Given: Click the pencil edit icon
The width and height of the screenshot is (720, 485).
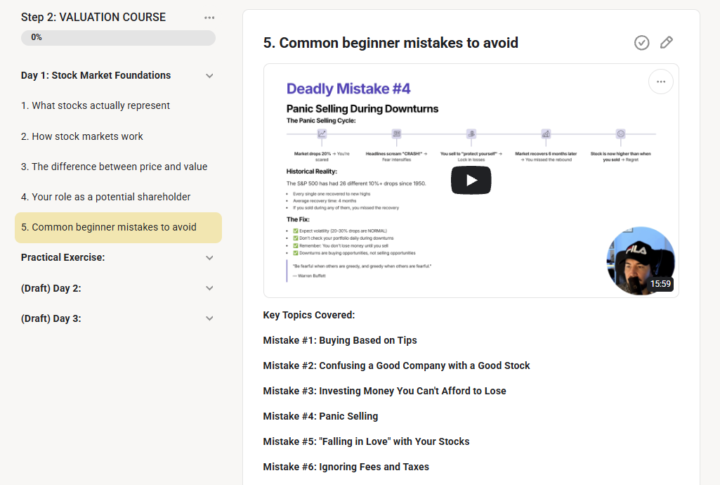Looking at the screenshot, I should click(x=667, y=42).
